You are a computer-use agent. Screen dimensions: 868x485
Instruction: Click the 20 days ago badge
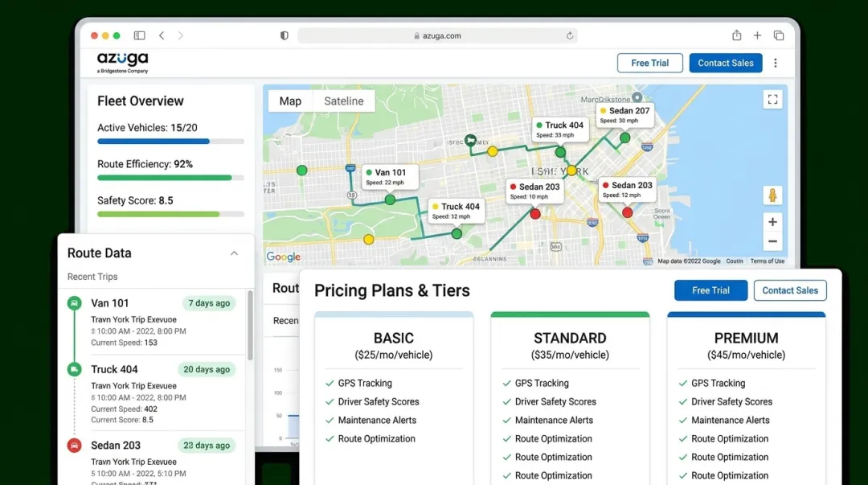point(207,369)
